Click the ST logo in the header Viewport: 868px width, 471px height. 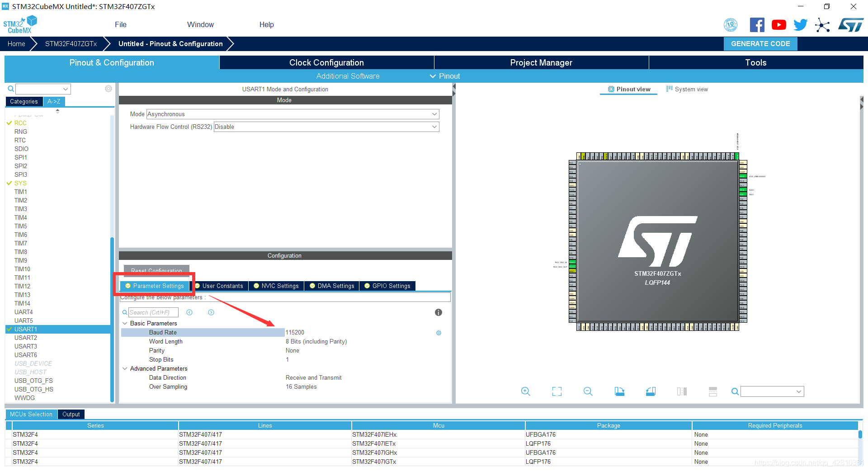pos(850,25)
